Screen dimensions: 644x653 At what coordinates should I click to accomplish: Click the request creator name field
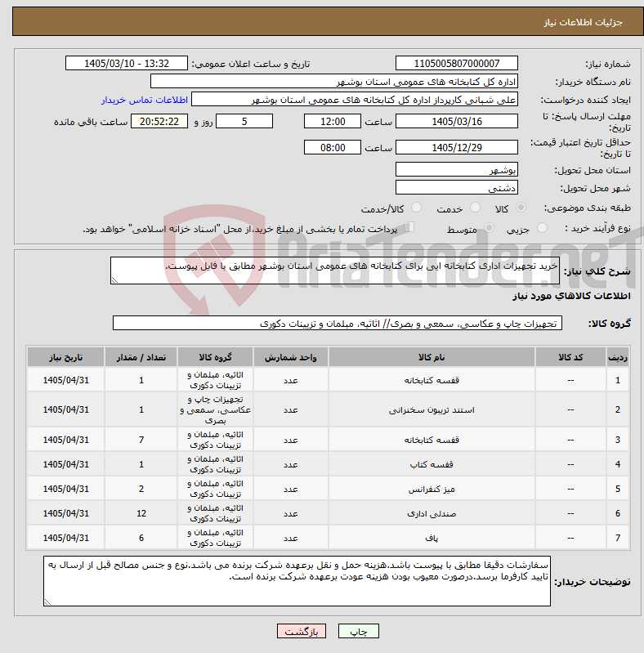point(355,99)
